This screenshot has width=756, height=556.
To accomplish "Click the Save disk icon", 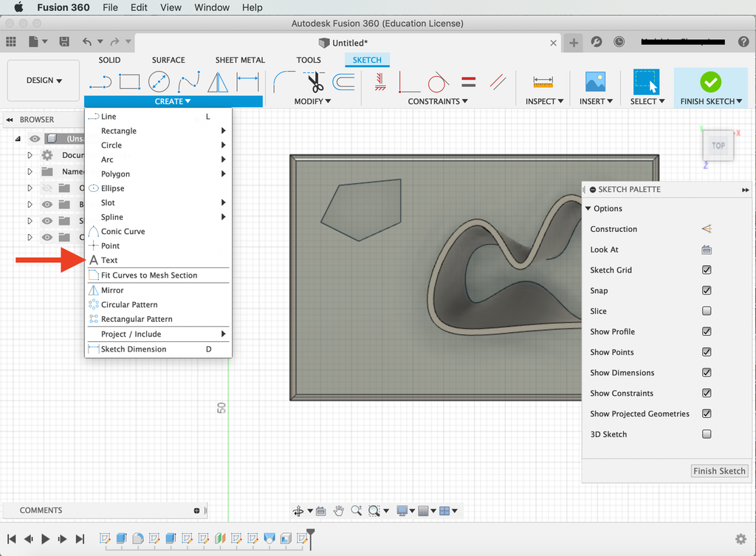I will pos(64,42).
